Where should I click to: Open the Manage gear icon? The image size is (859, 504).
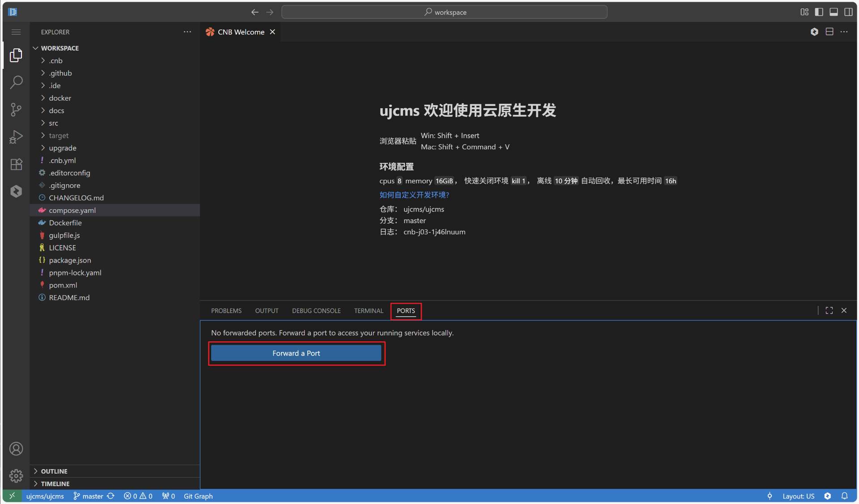[x=16, y=475]
